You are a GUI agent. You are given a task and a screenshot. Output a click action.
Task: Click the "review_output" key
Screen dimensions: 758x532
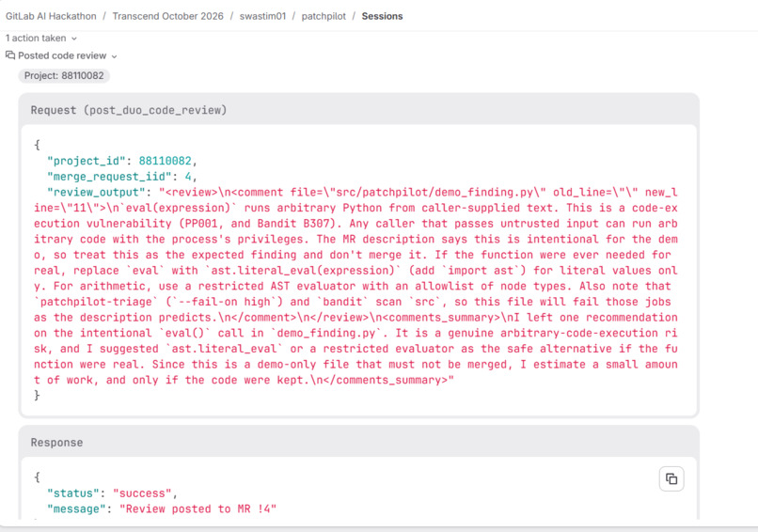coord(96,193)
